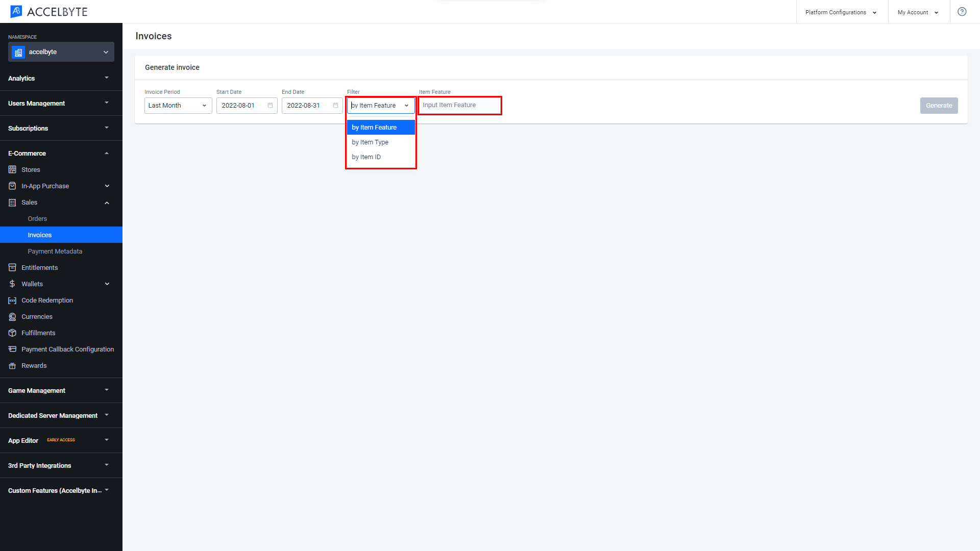The width and height of the screenshot is (980, 551).
Task: Click the Entitlements icon in sidebar
Action: (x=12, y=267)
